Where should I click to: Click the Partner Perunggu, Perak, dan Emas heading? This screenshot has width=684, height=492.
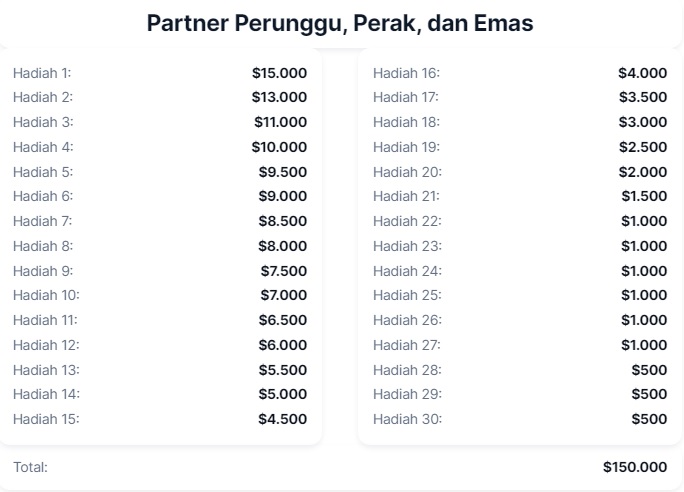pos(340,23)
